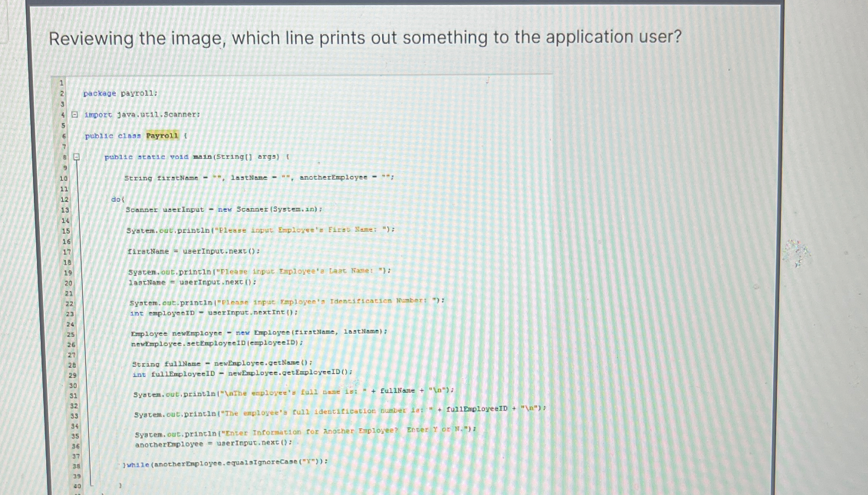Click the do keyword on line 12
This screenshot has height=495, width=868.
[116, 199]
